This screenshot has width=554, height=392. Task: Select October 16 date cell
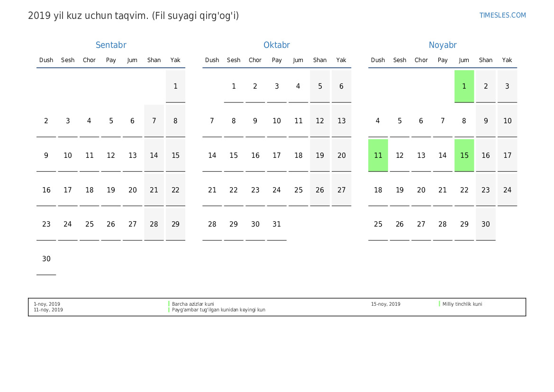coord(255,155)
